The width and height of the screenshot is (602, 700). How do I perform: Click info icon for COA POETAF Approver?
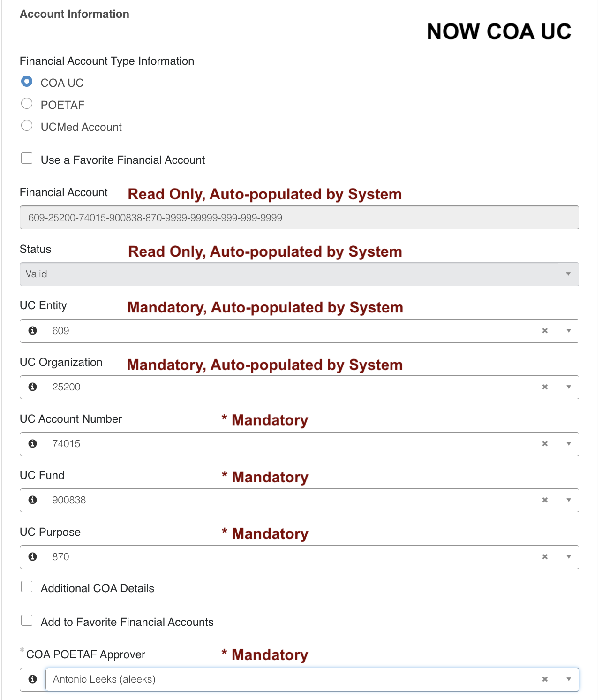coord(33,679)
